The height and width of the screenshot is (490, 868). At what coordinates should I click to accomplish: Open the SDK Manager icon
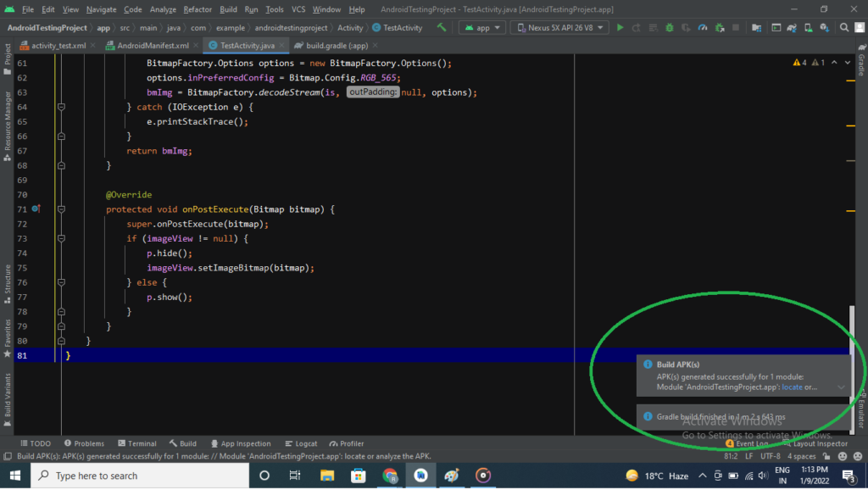pos(825,27)
